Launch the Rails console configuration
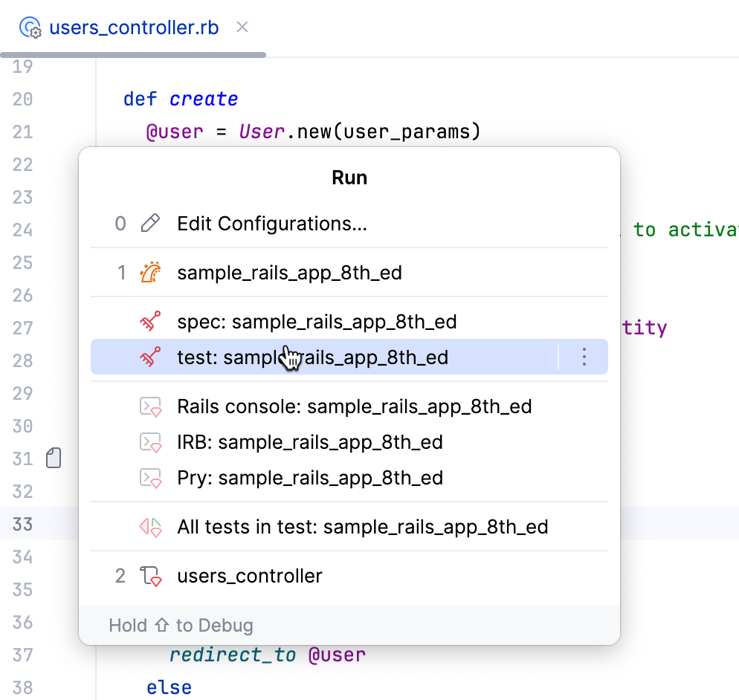This screenshot has width=739, height=700. click(353, 406)
